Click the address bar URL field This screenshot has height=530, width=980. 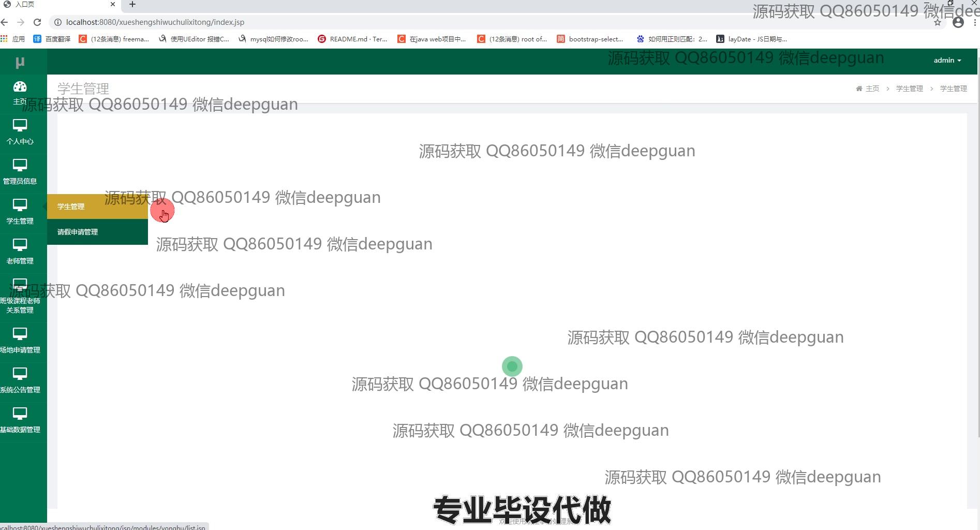497,22
